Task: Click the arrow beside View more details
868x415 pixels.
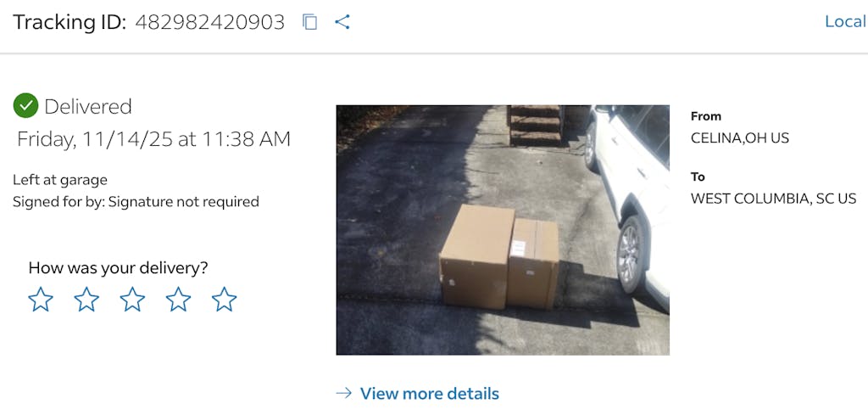Action: click(344, 394)
